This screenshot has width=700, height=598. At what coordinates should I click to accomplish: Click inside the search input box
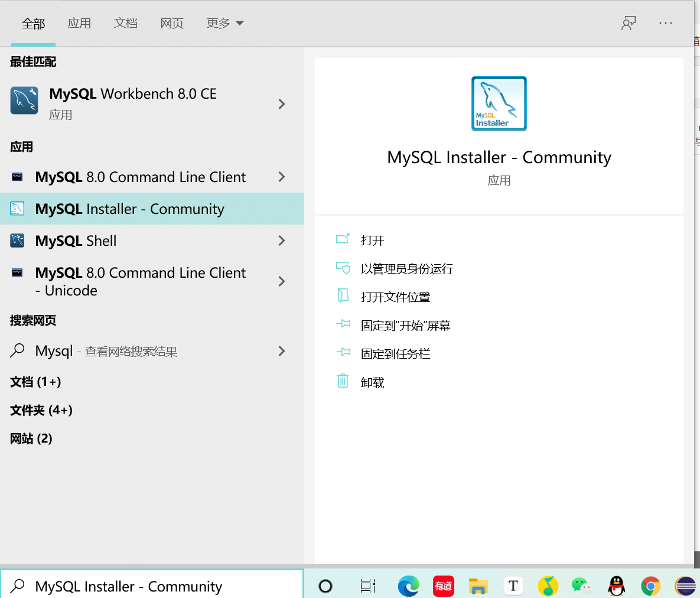pyautogui.click(x=148, y=586)
